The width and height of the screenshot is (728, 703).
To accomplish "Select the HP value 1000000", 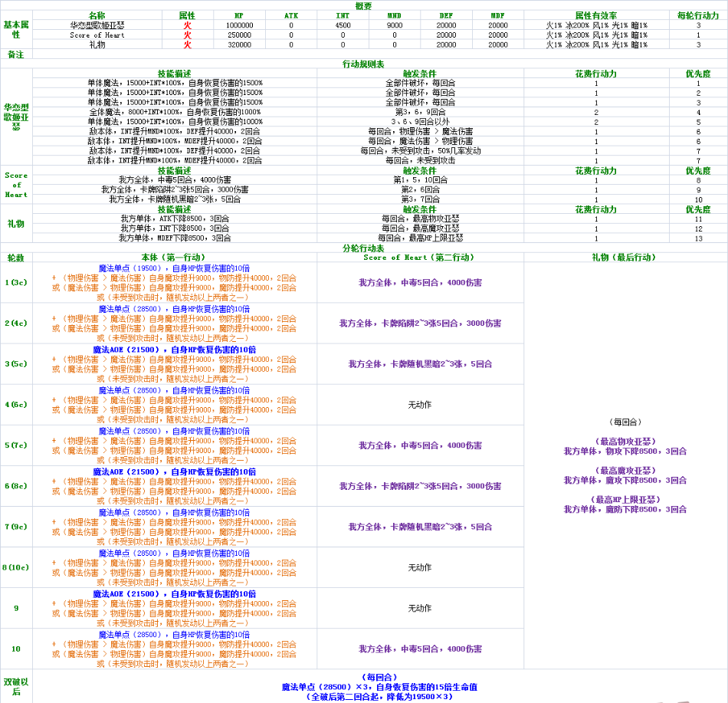I will [x=239, y=25].
